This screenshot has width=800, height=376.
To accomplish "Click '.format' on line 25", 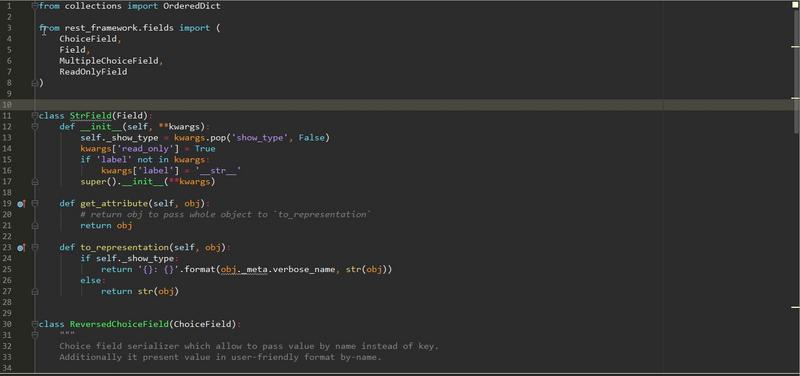I will coord(197,269).
